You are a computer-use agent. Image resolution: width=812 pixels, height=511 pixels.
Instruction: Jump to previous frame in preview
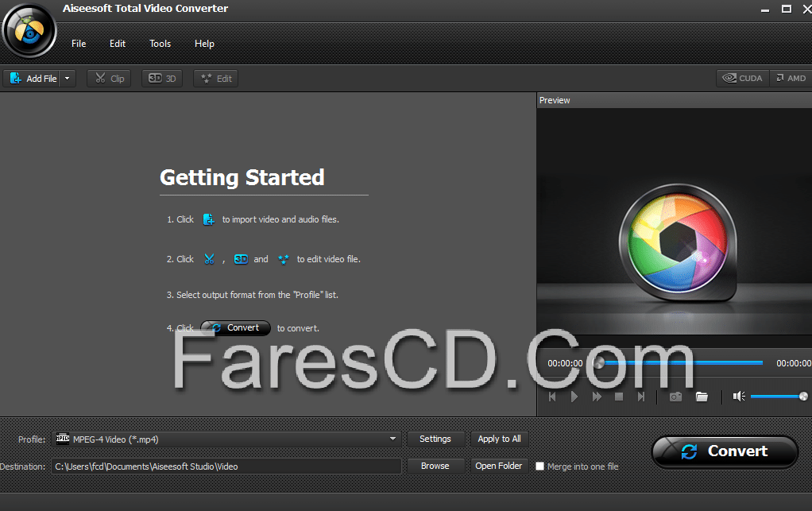click(x=552, y=397)
